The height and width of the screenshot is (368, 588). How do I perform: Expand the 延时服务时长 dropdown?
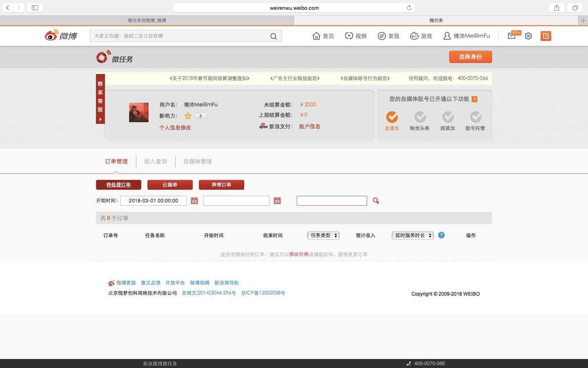click(x=412, y=236)
